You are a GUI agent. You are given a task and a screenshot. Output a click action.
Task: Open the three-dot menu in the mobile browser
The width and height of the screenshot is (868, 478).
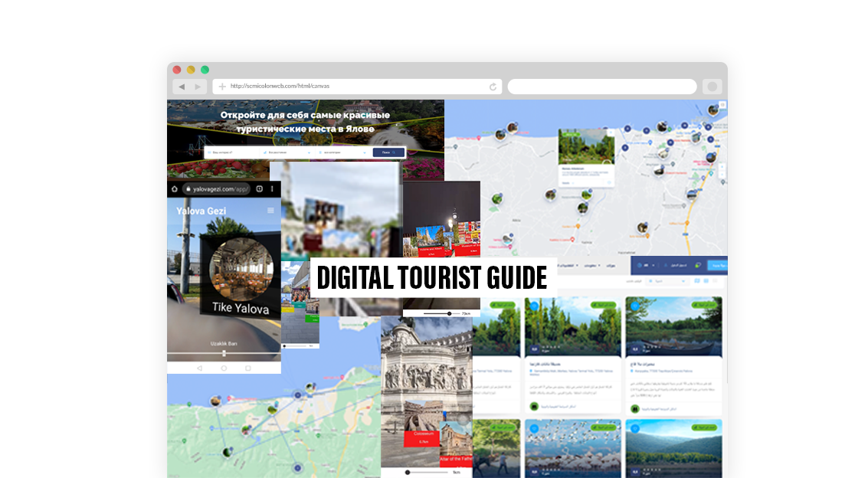click(x=272, y=189)
